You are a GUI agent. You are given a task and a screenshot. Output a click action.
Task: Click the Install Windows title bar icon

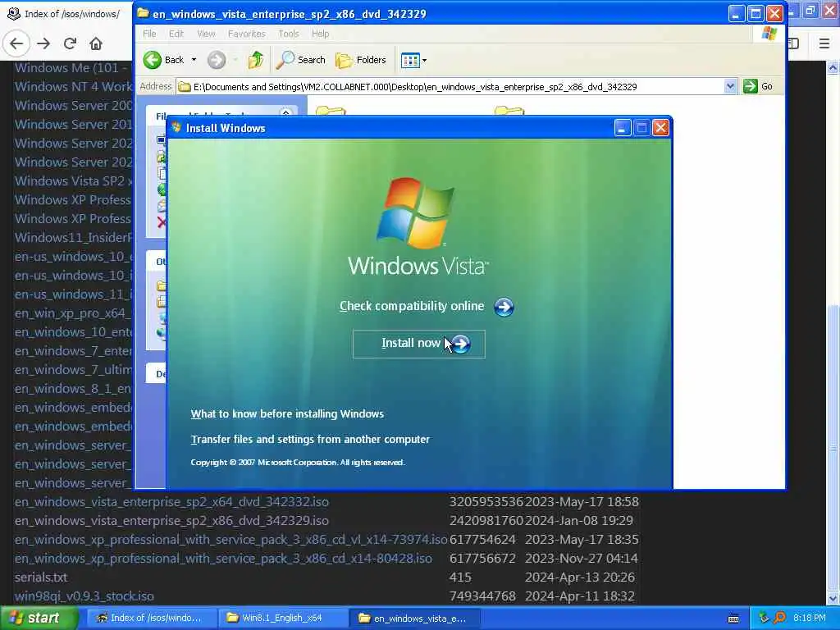click(x=176, y=127)
